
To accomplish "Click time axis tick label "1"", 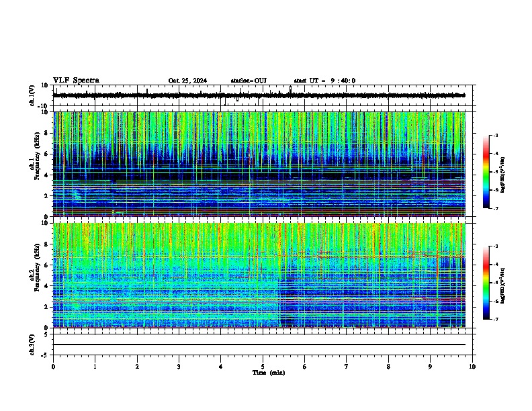I will [95, 367].
